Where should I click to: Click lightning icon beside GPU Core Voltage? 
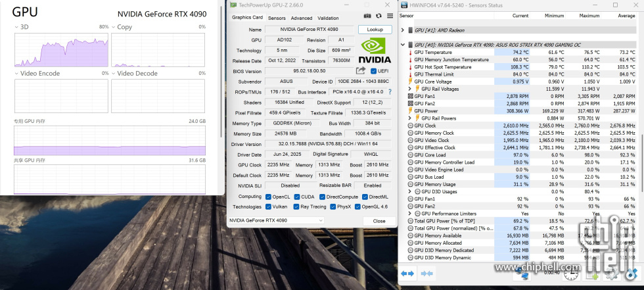tap(410, 82)
